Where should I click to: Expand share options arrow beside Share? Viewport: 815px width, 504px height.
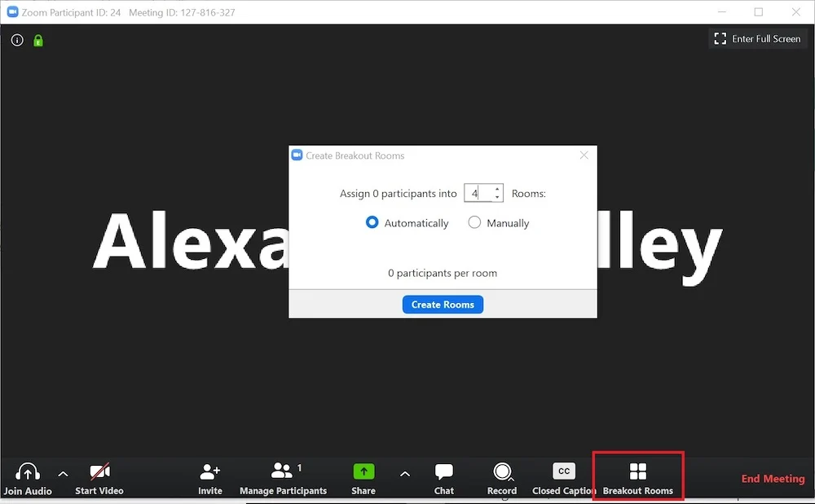click(405, 474)
